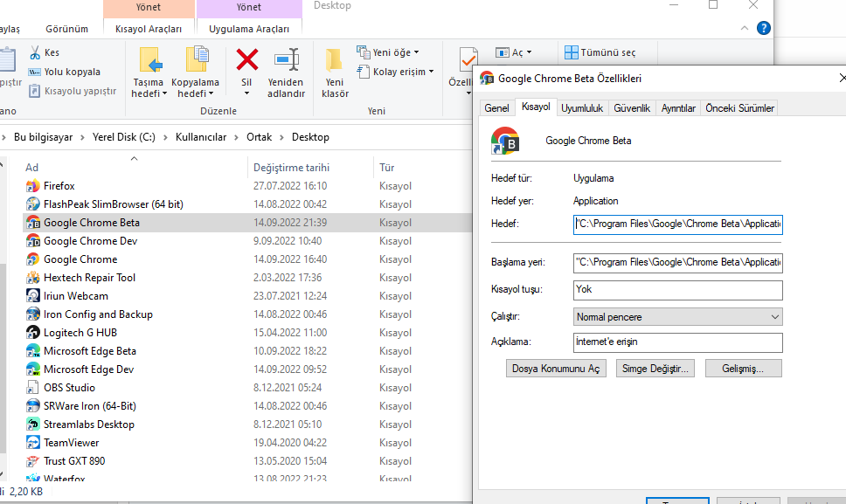Image resolution: width=846 pixels, height=504 pixels.
Task: Click Kısayolu yapıştır in the ribbon
Action: coord(73,91)
